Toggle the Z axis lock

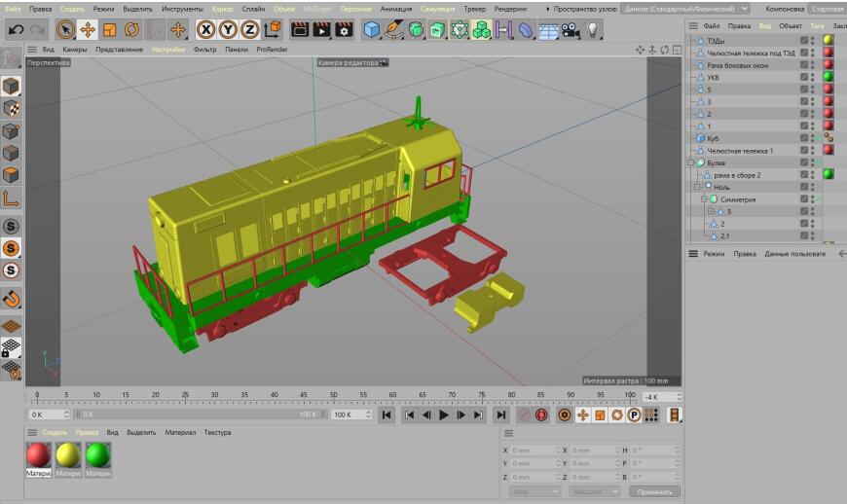point(249,30)
